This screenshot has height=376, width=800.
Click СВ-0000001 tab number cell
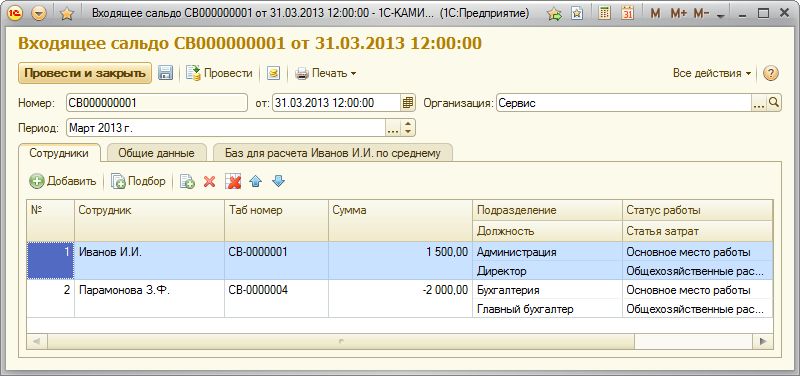[277, 261]
